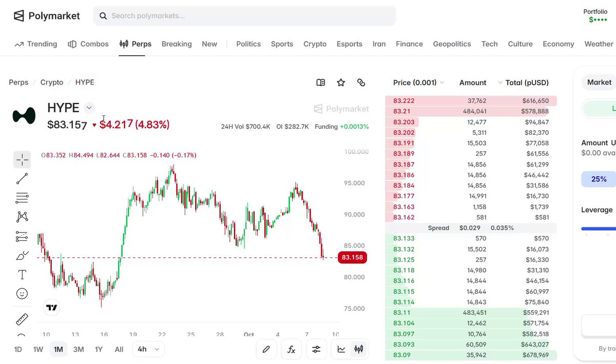Click the Polymarket logo in the header
The height and width of the screenshot is (364, 616).
click(x=47, y=16)
